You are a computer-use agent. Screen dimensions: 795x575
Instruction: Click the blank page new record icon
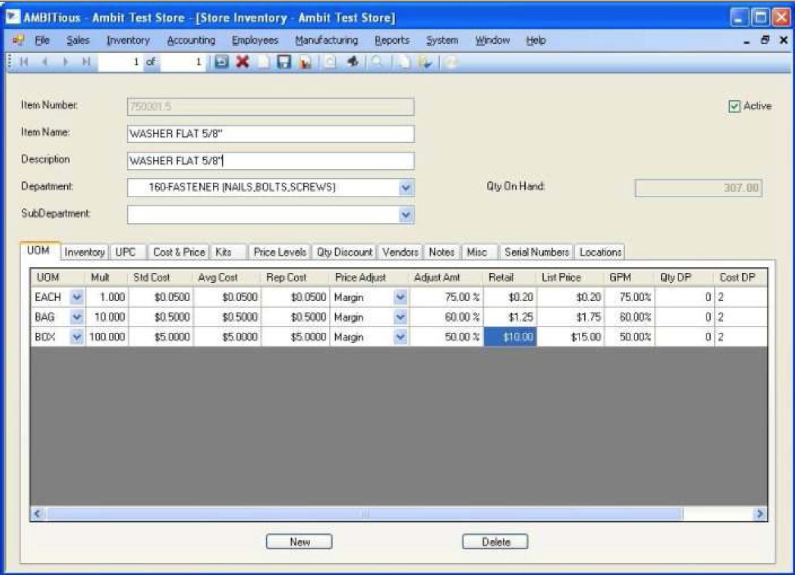coord(263,62)
